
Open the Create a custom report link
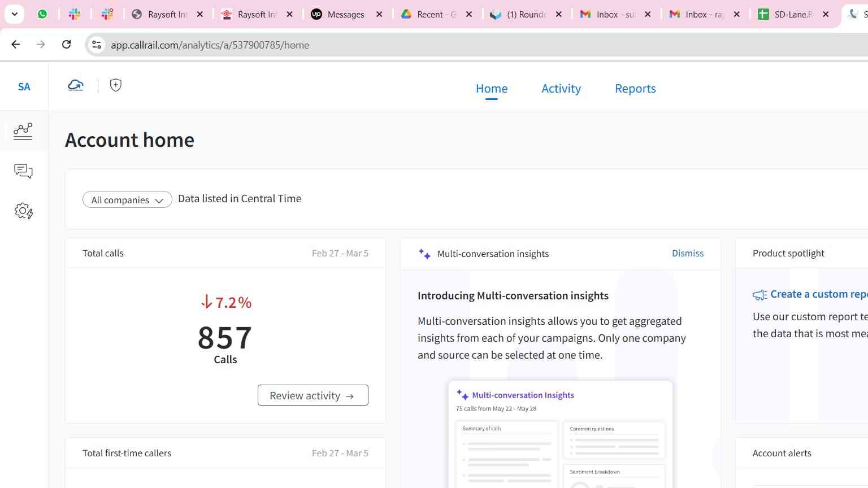[819, 294]
